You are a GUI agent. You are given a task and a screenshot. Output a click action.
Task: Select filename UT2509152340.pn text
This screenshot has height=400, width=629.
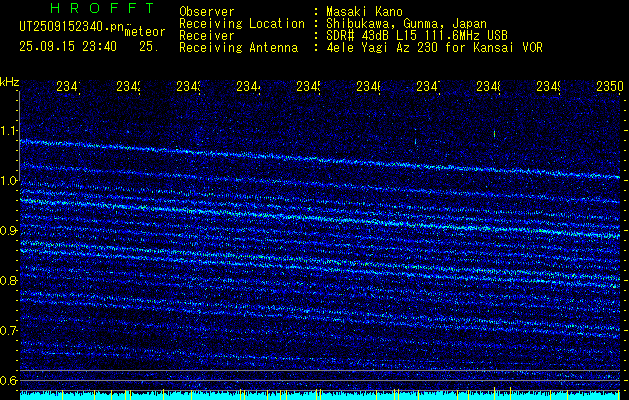coord(72,27)
